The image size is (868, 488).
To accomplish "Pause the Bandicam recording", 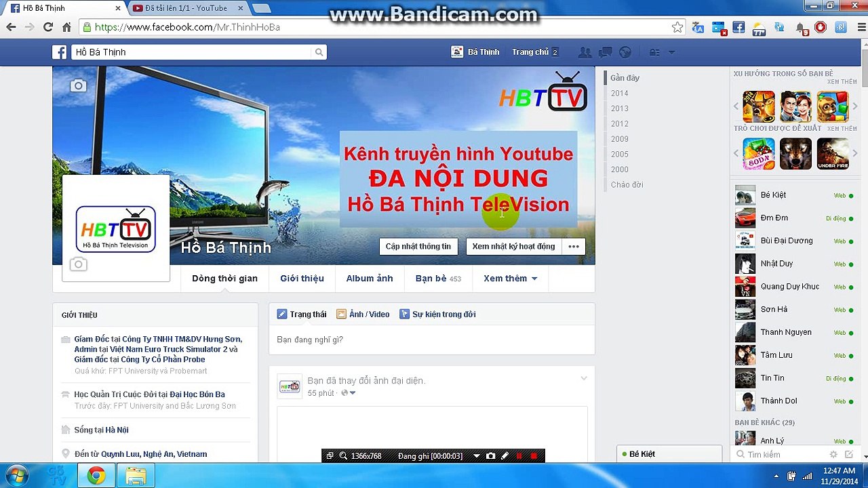I will [x=519, y=456].
